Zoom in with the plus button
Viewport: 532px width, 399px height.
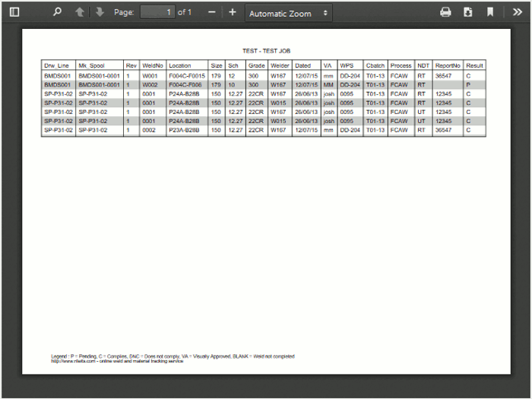tap(233, 12)
